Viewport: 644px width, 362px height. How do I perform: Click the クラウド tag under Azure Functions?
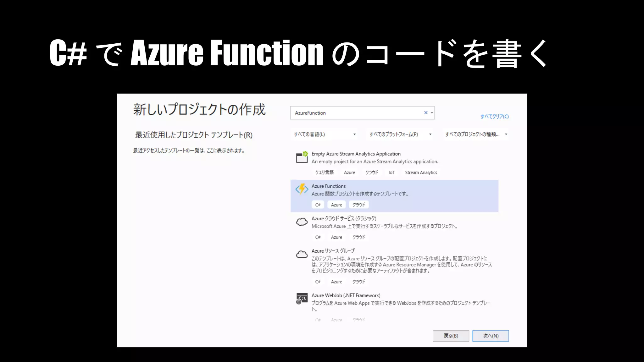point(359,205)
